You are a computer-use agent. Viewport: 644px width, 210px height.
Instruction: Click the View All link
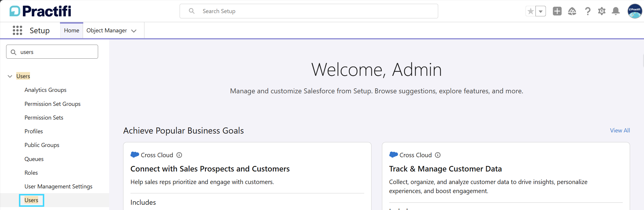(x=620, y=130)
